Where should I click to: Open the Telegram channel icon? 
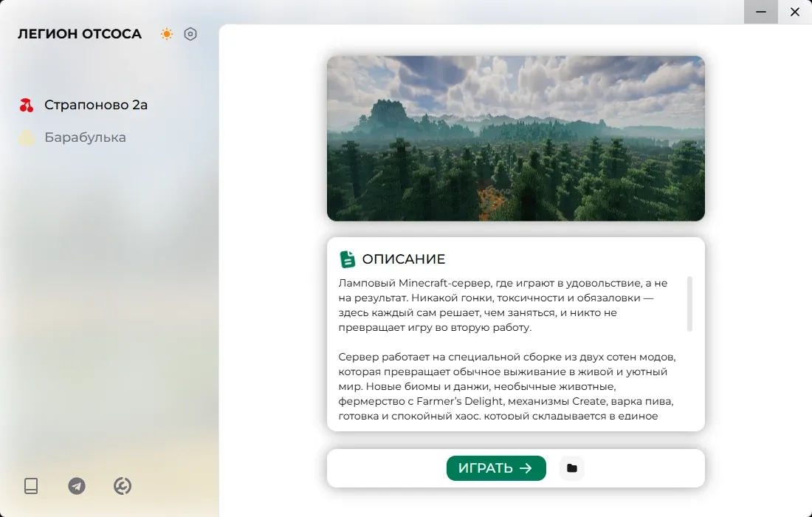[x=77, y=486]
